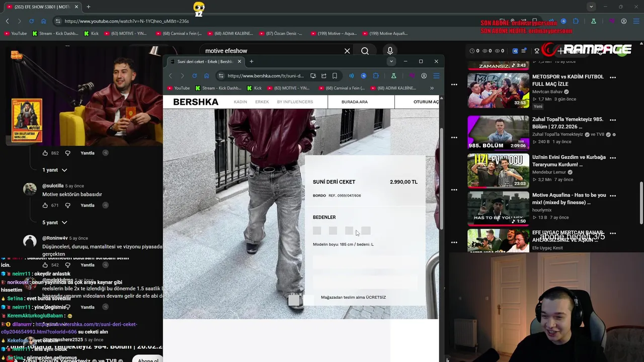The width and height of the screenshot is (644, 362).
Task: Dislike the comment with 862 likes
Action: coord(68,153)
